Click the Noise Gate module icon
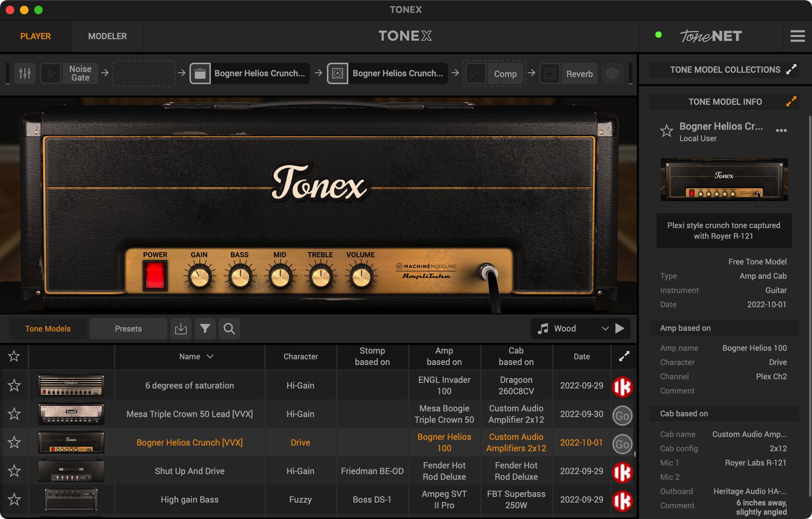 51,73
